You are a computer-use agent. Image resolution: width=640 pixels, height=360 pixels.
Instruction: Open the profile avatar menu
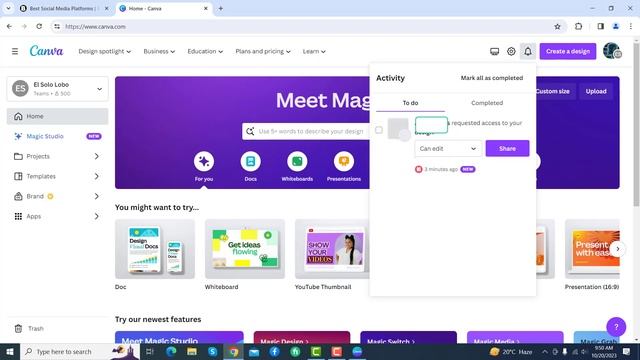pos(612,51)
